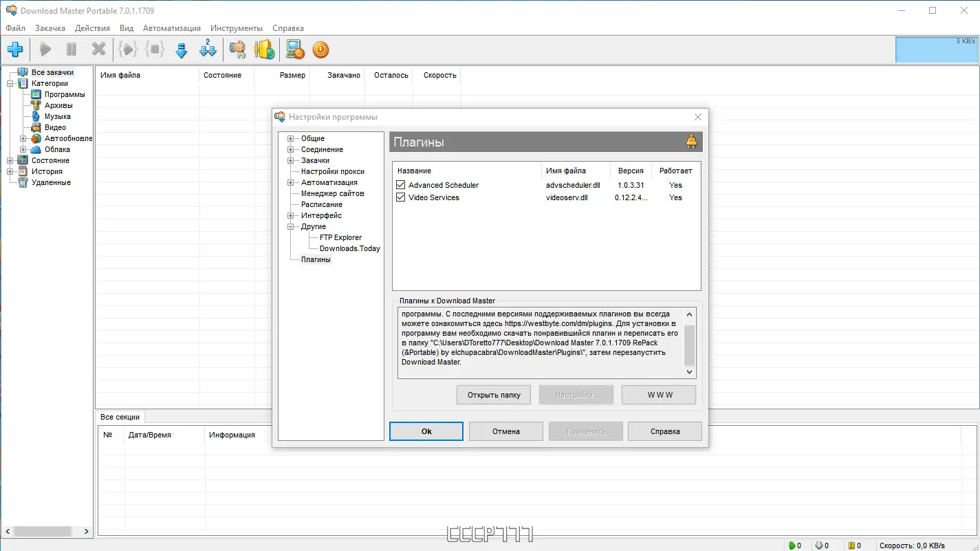Click the left tree horizontal scrollbar thumb
The image size is (980, 551).
click(43, 532)
